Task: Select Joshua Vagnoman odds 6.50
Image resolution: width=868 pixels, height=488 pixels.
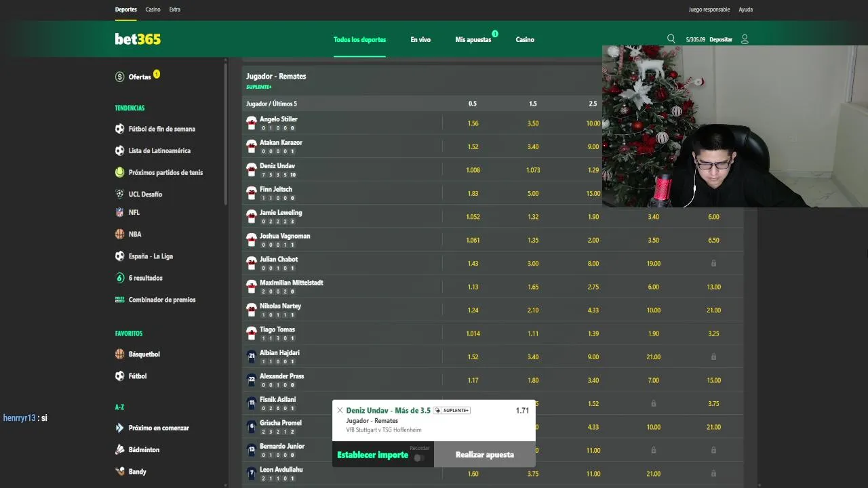Action: [713, 240]
